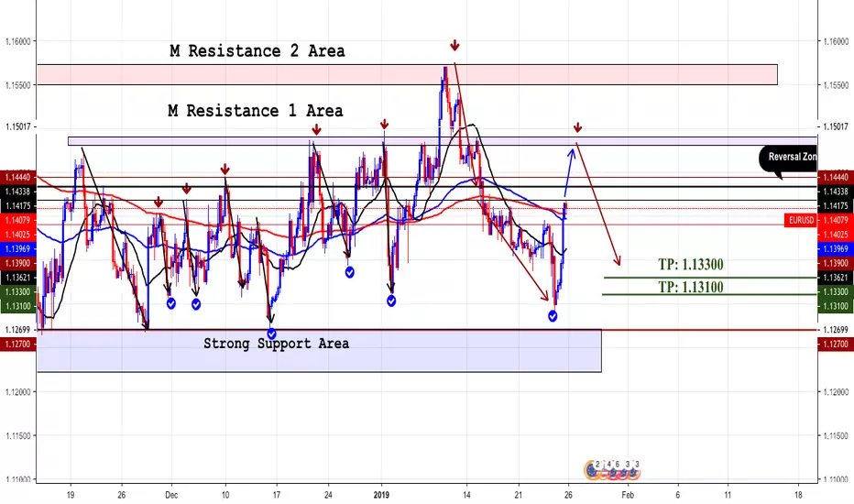
Task: Click the 10 date on time axis
Action: pyautogui.click(x=225, y=495)
